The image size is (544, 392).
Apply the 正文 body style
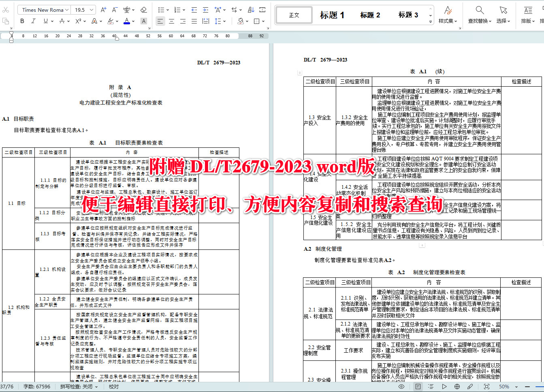click(x=294, y=15)
